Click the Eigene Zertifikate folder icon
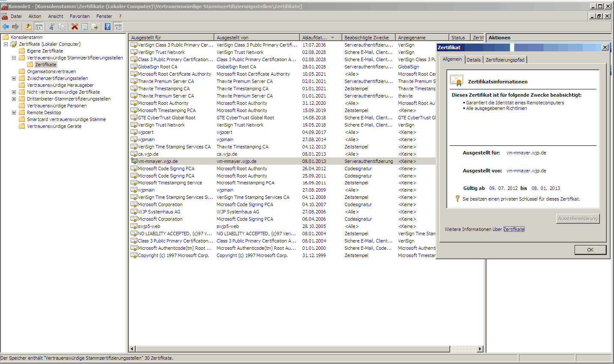This screenshot has width=614, height=364. 22,51
